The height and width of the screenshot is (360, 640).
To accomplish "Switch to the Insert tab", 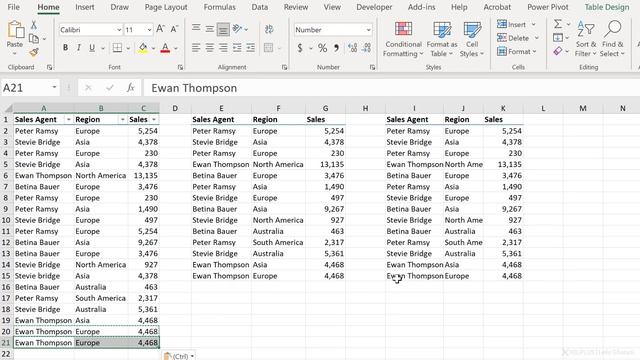I will coord(85,7).
